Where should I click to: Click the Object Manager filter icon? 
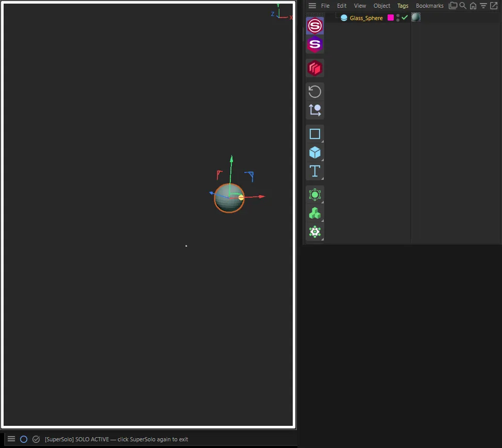tap(483, 6)
